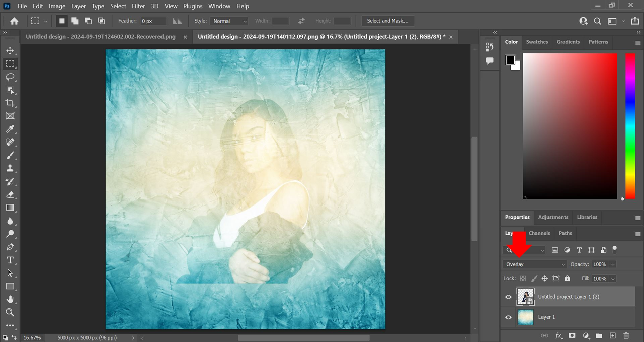644x342 pixels.
Task: Select the History Brush tool
Action: [x=10, y=182]
